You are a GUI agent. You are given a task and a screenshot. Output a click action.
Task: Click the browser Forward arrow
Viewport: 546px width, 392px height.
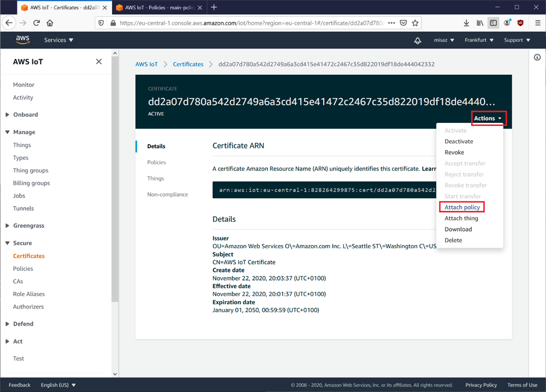tap(22, 23)
